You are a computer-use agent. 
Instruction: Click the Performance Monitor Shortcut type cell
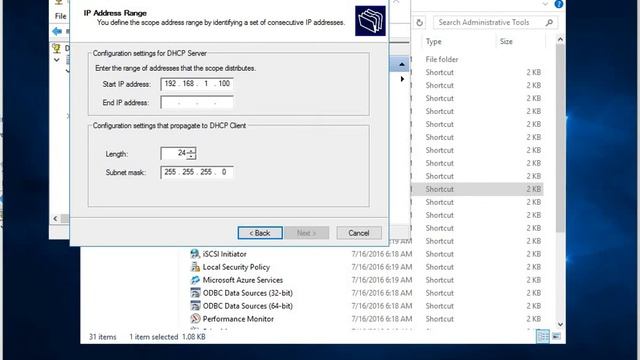(440, 319)
